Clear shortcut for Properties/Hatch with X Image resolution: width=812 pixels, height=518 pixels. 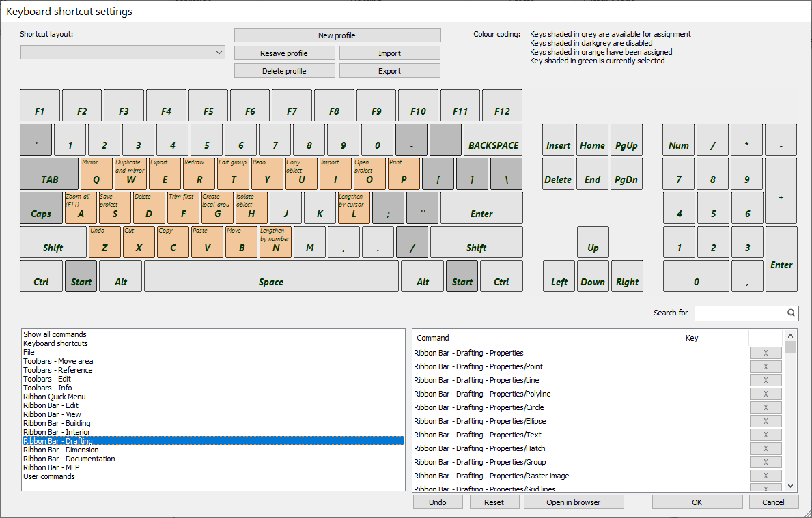[x=766, y=448]
